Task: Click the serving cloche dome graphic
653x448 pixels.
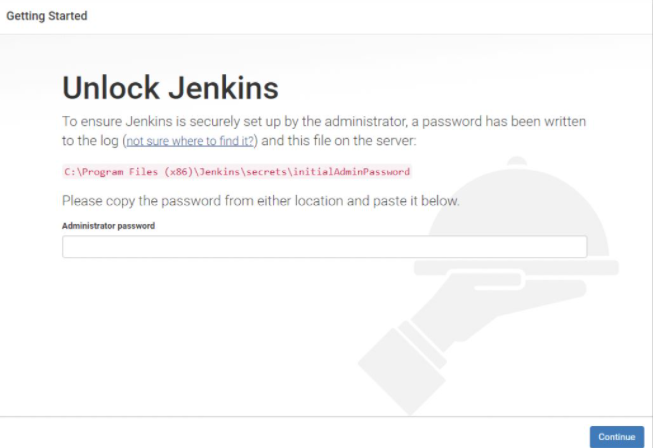Action: pyautogui.click(x=518, y=212)
